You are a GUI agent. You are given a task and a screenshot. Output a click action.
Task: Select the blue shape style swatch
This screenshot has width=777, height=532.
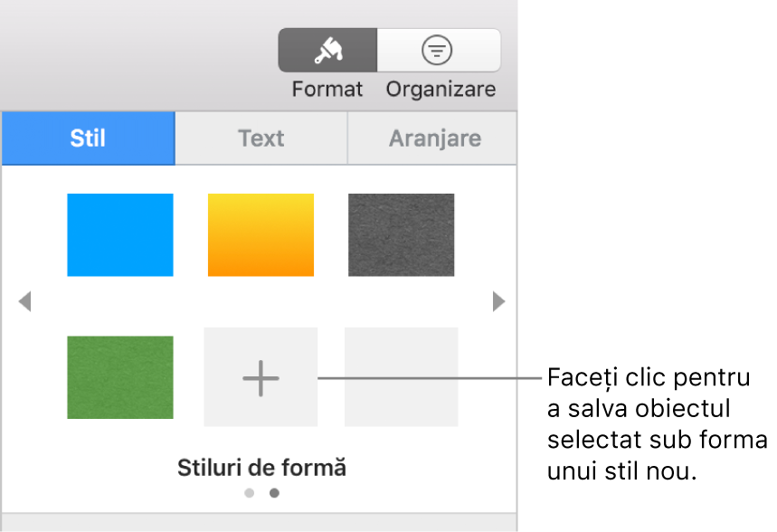pyautogui.click(x=119, y=234)
